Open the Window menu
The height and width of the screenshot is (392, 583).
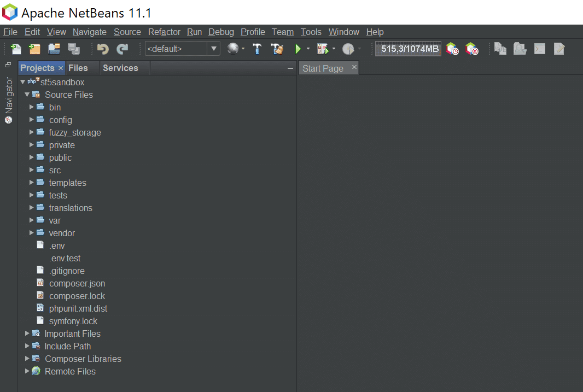click(x=344, y=32)
